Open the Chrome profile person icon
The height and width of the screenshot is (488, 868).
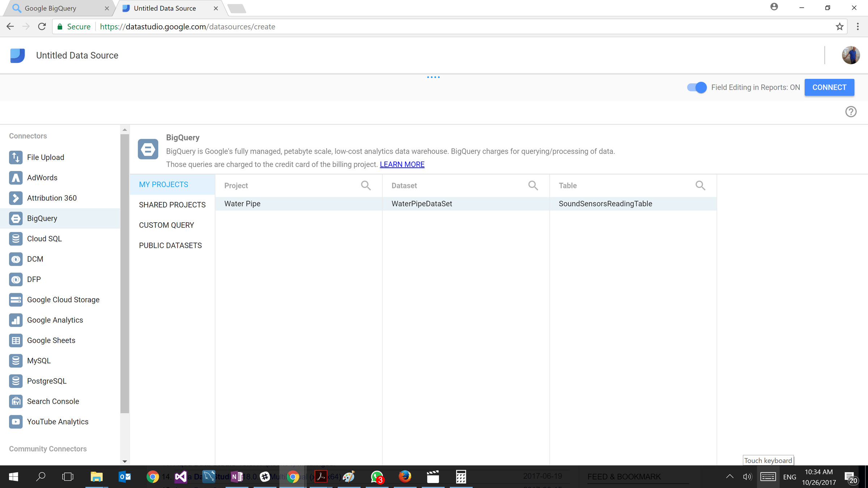774,7
